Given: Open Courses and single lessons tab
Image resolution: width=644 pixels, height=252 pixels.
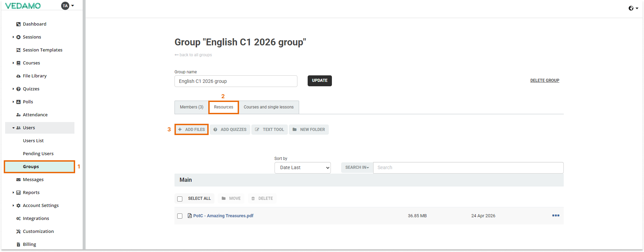Looking at the screenshot, I should (x=269, y=107).
